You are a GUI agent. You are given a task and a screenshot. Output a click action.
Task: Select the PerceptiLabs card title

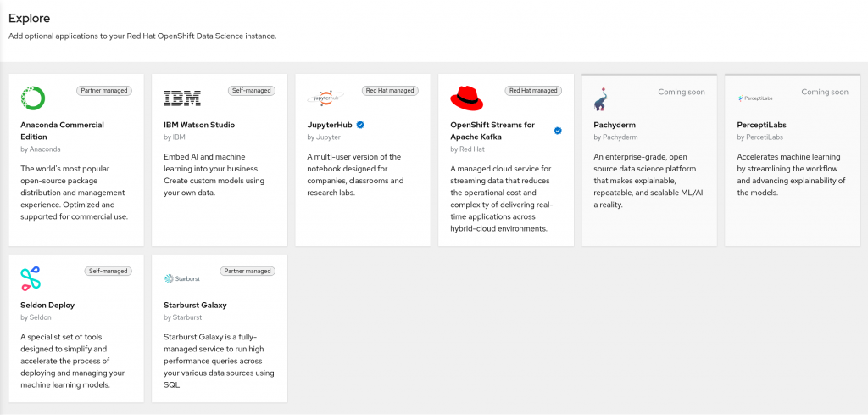click(x=762, y=125)
